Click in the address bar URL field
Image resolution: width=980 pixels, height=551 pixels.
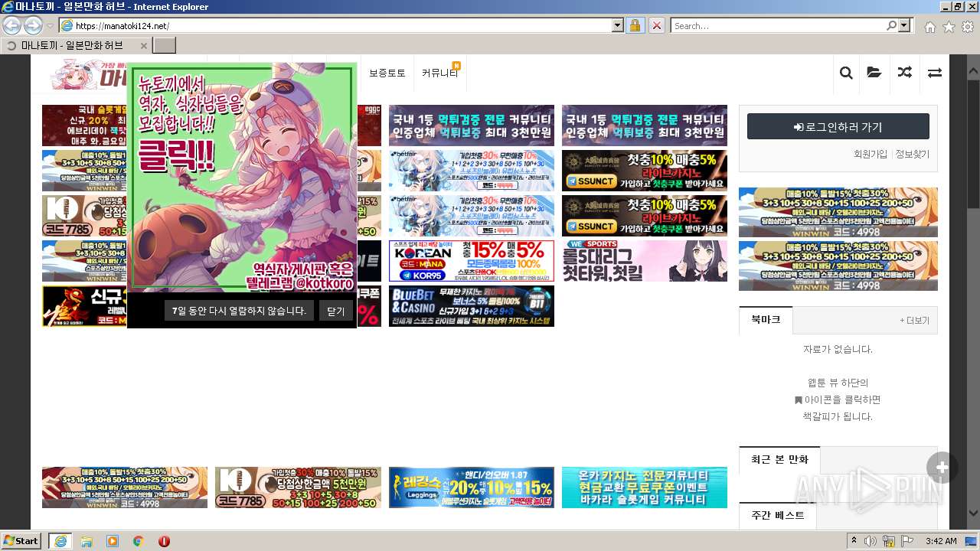[342, 25]
